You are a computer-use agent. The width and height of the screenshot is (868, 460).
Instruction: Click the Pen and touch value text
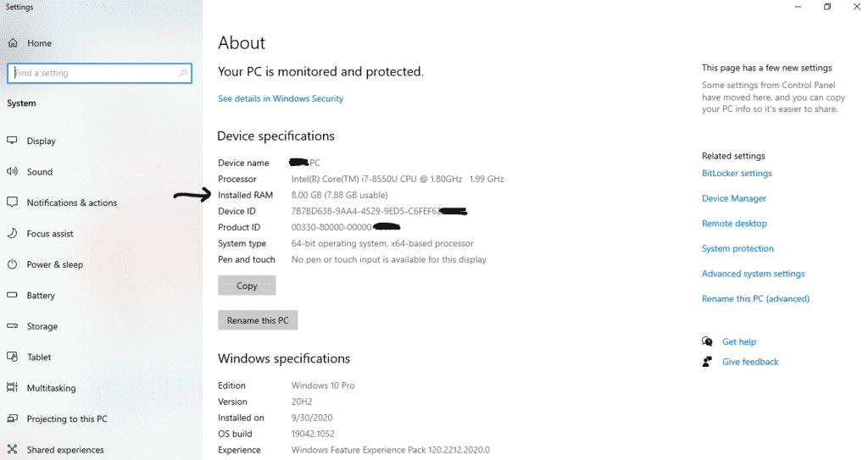(388, 259)
